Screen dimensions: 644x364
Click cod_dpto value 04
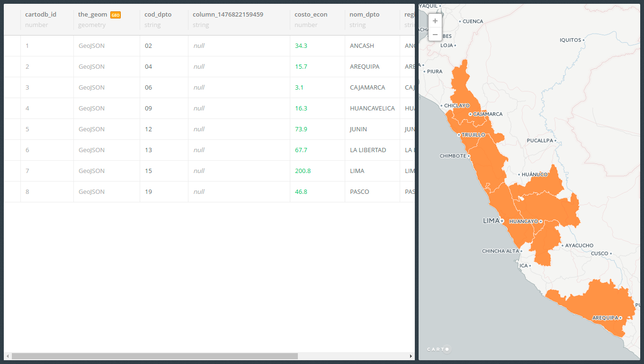[149, 67]
